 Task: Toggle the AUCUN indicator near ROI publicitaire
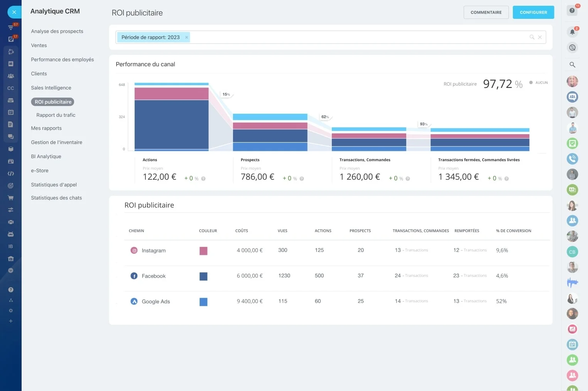click(539, 83)
